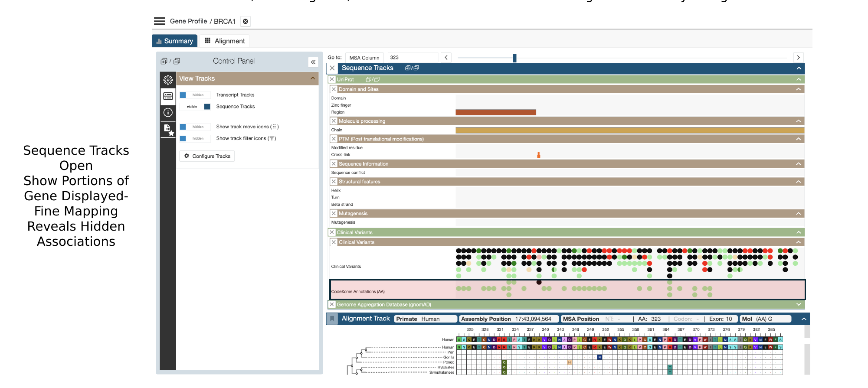
Task: Click the yellow Chain bar
Action: click(x=630, y=130)
